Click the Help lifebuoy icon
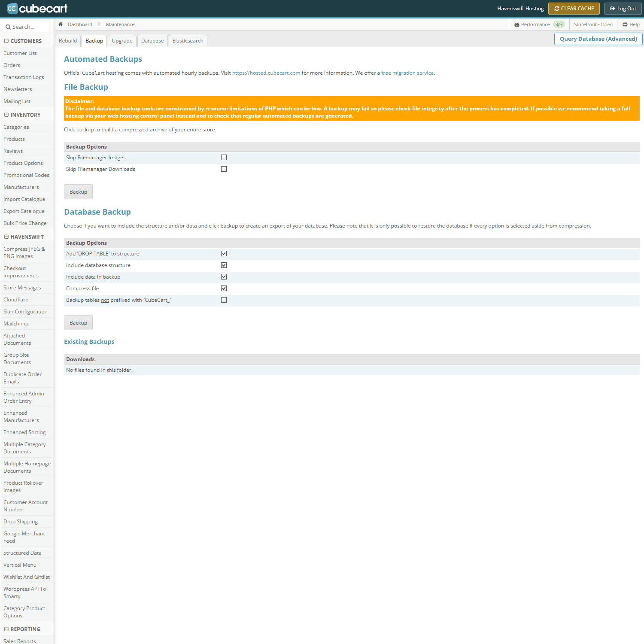Image resolution: width=644 pixels, height=644 pixels. click(625, 24)
